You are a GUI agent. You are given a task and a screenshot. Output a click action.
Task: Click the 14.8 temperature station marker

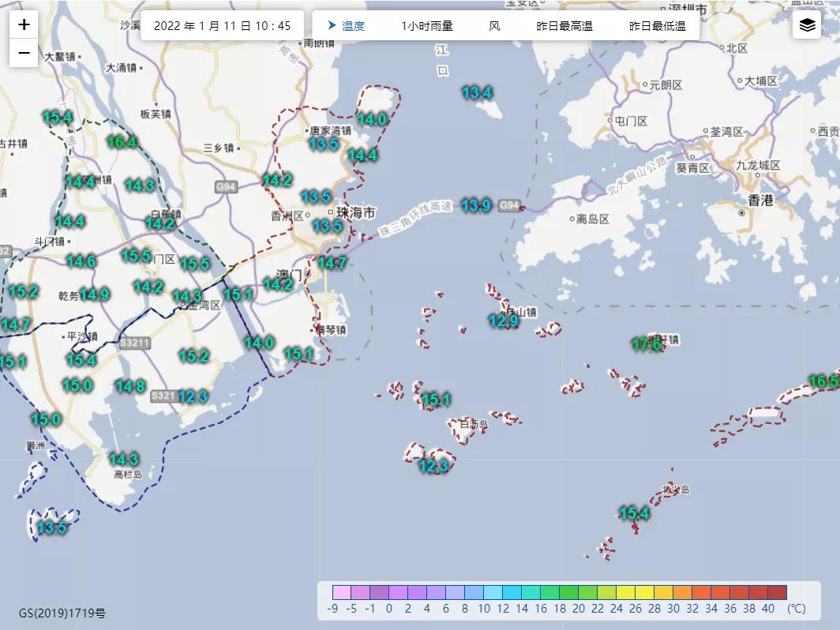pos(130,386)
